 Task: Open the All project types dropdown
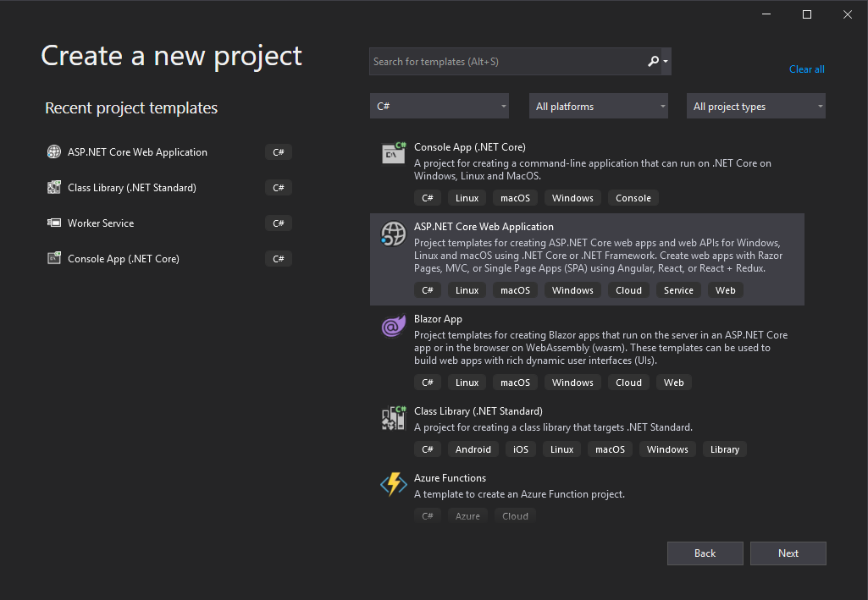pyautogui.click(x=755, y=107)
